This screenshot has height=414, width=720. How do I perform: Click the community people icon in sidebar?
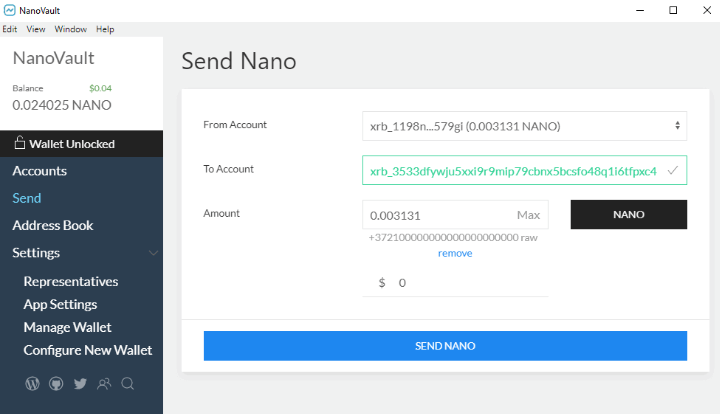tap(104, 384)
